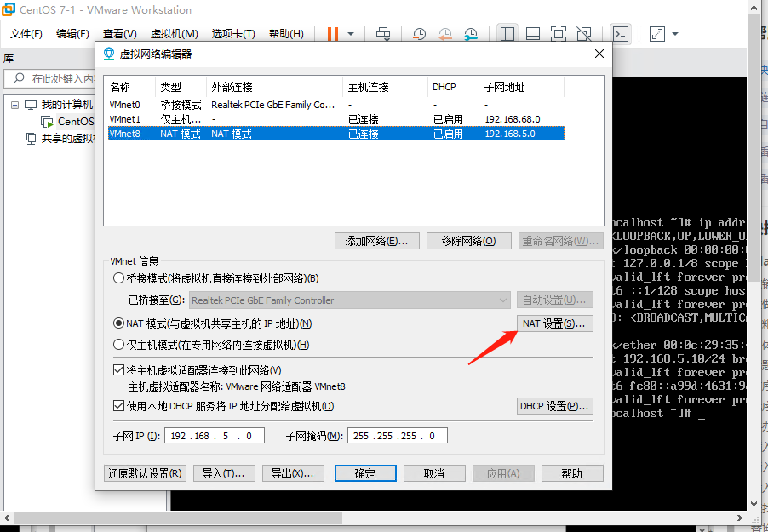768x532 pixels.
Task: Revert the VM to its snapshot
Action: [x=444, y=34]
